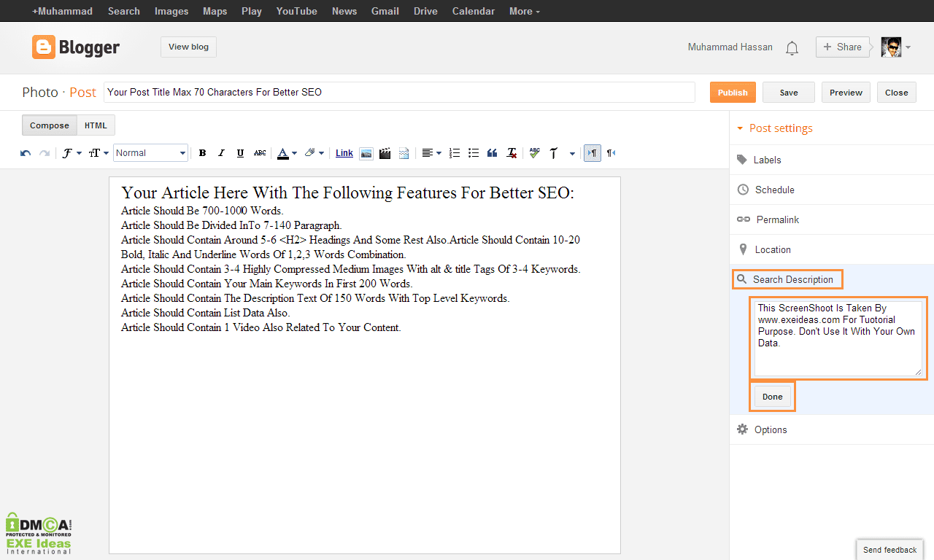934x560 pixels.
Task: Click the redo arrow in the editor toolbar
Action: 45,153
